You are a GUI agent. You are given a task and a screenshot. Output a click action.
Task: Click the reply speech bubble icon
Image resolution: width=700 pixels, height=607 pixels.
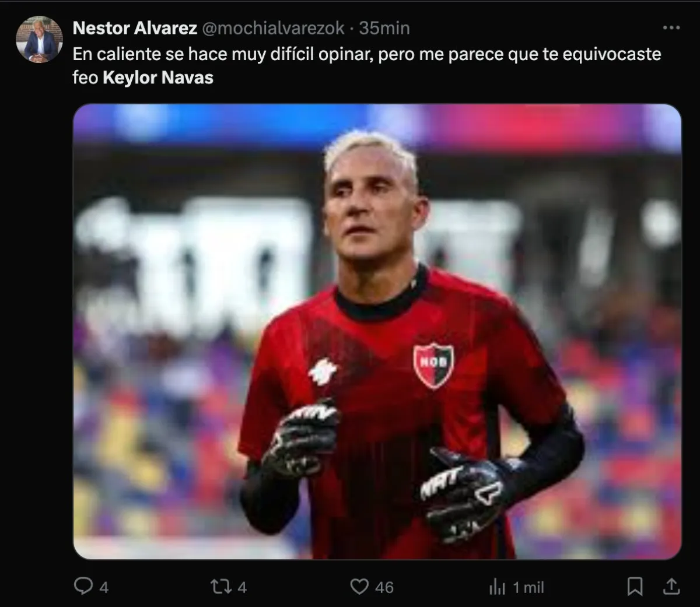(83, 586)
